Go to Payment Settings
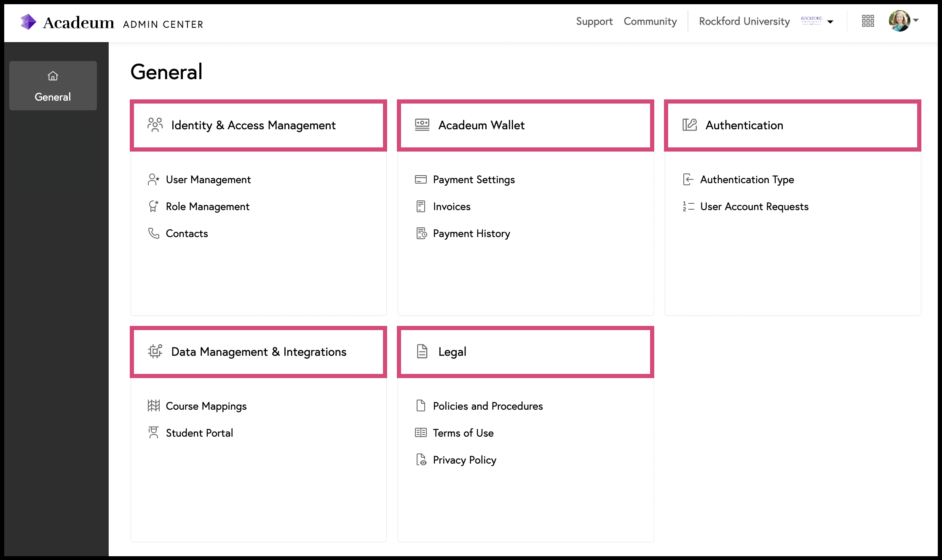The width and height of the screenshot is (942, 560). [x=474, y=180]
